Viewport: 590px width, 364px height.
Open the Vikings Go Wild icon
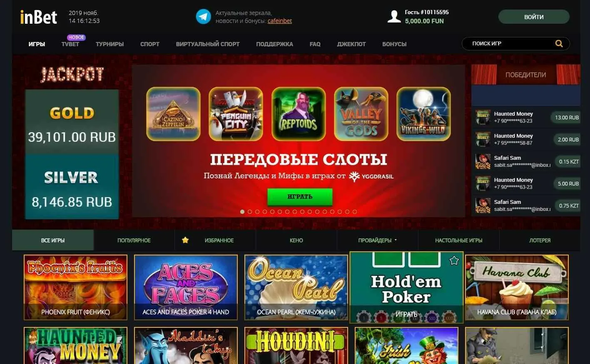pos(423,114)
